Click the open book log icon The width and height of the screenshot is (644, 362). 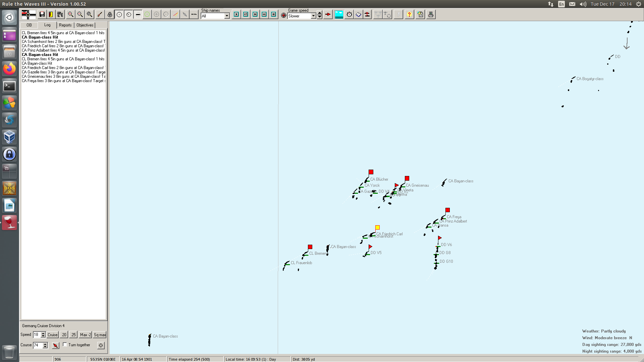358,14
